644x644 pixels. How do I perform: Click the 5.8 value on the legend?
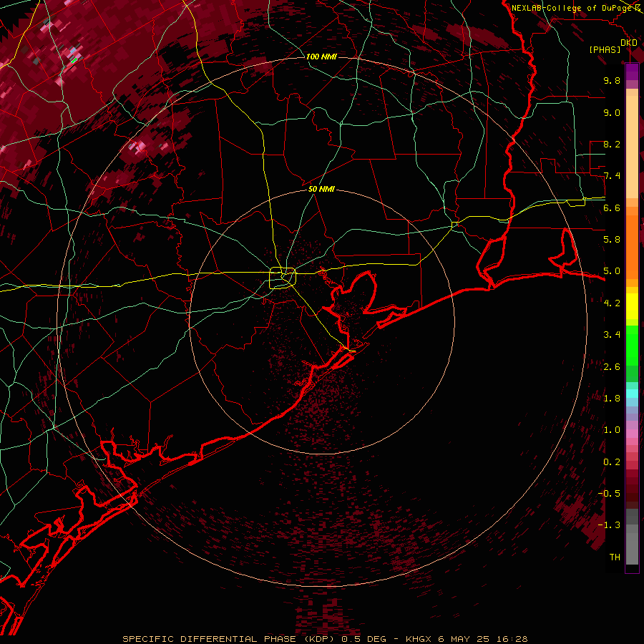pyautogui.click(x=612, y=239)
